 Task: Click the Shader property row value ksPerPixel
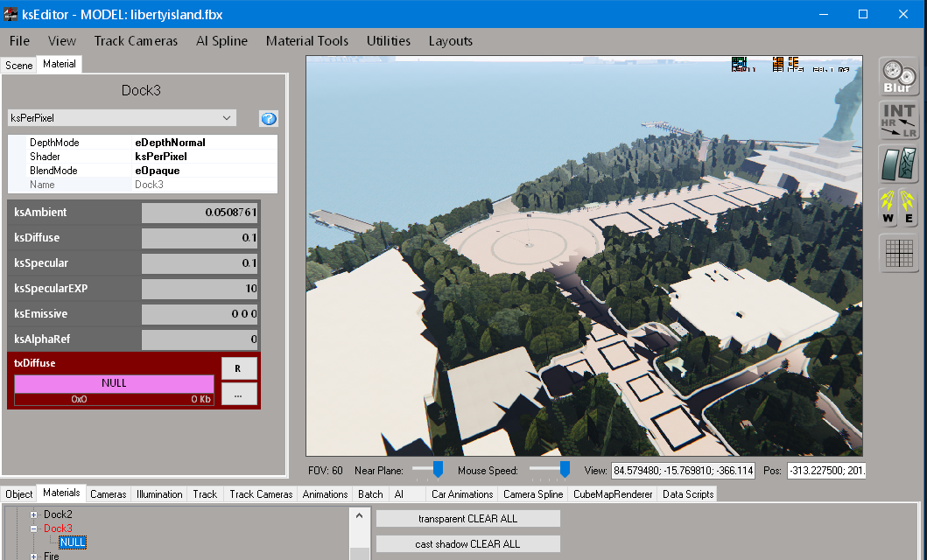tap(161, 157)
